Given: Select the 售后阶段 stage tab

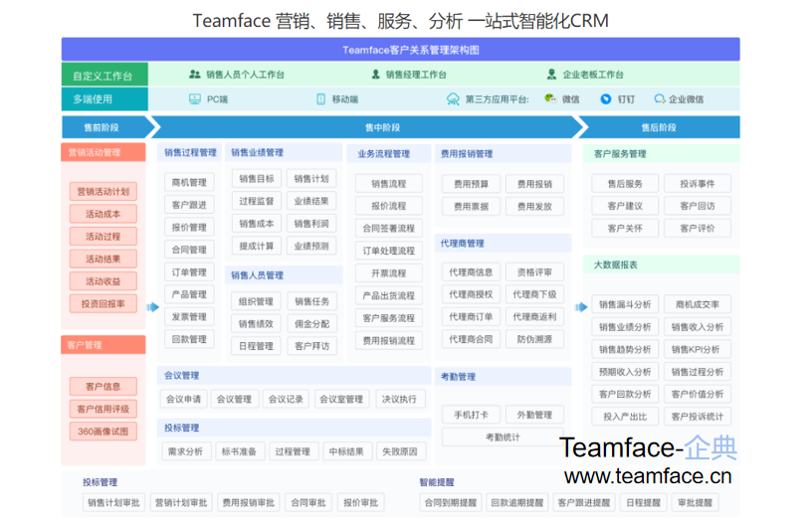Looking at the screenshot, I should pos(659,127).
